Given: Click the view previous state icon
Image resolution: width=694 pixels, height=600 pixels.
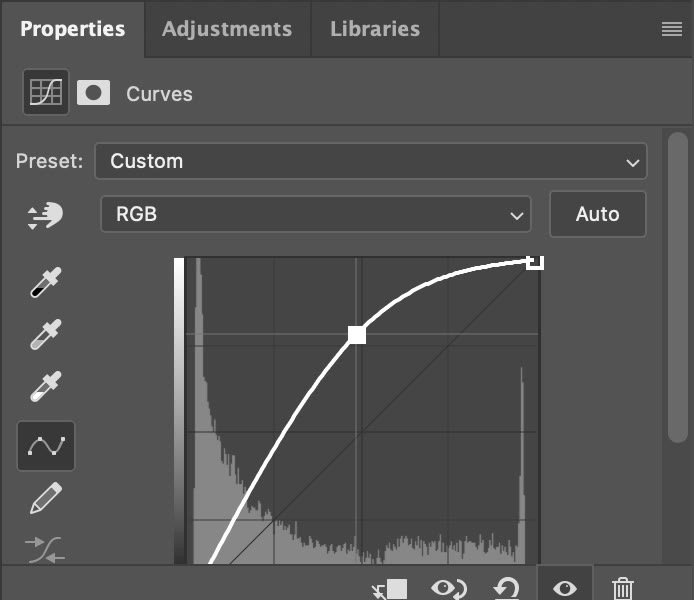Looking at the screenshot, I should (x=449, y=588).
